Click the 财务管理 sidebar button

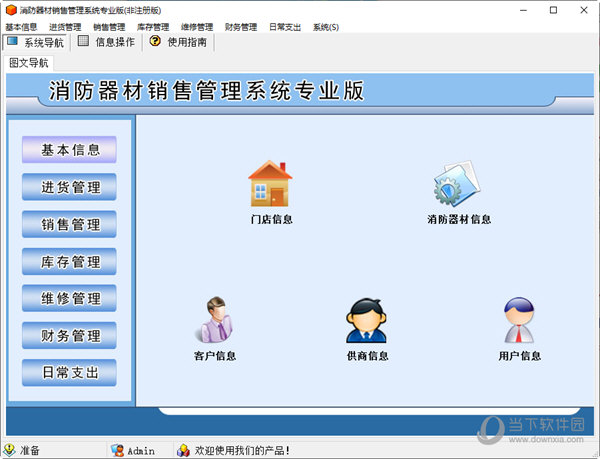click(x=69, y=335)
